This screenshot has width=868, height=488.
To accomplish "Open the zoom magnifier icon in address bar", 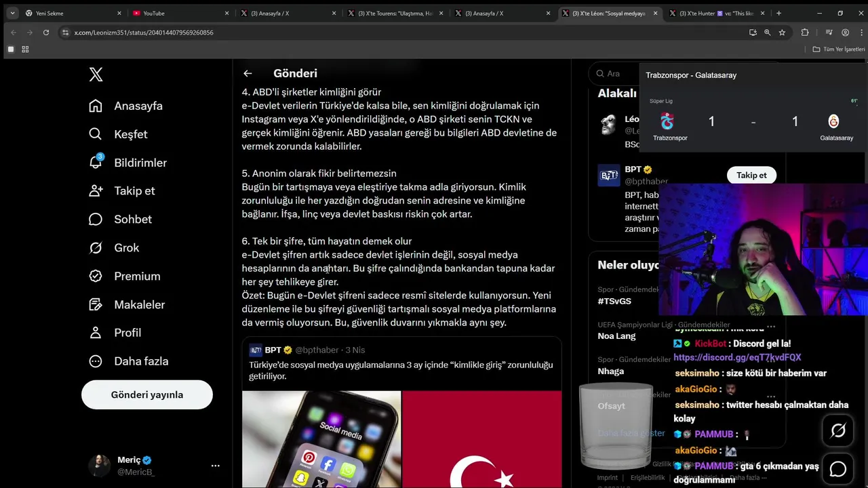I will click(767, 33).
